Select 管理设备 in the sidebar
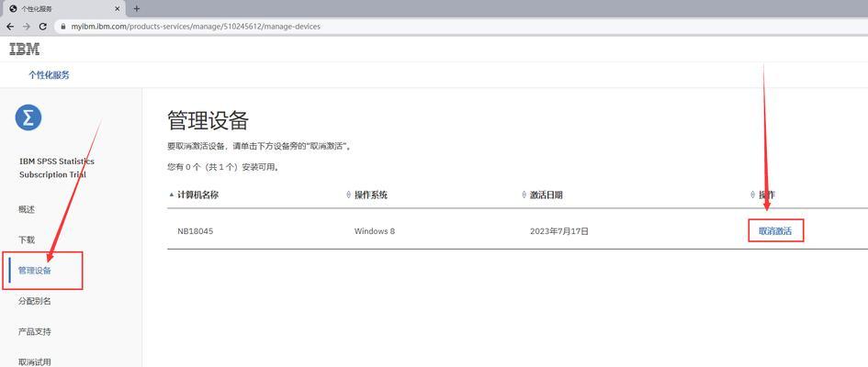The image size is (868, 367). (34, 271)
